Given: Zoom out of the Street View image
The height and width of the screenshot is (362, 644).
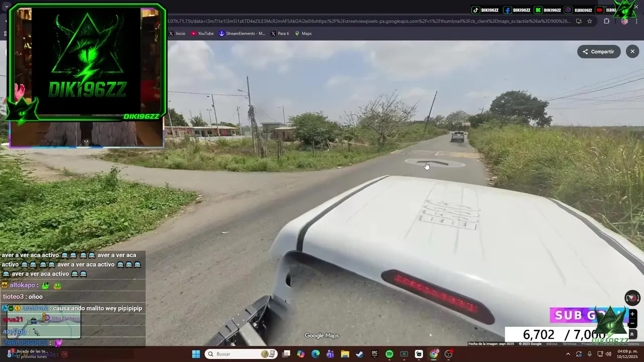Looking at the screenshot, I should pyautogui.click(x=632, y=323).
